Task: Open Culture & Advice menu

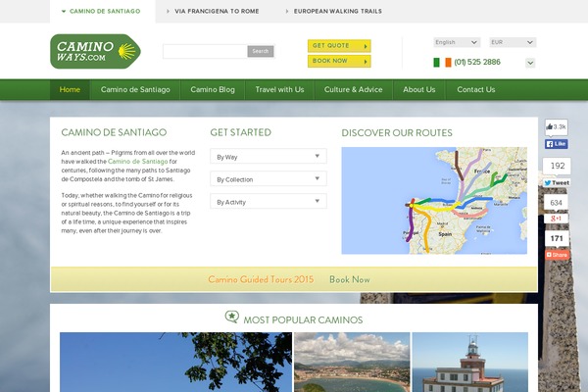Action: tap(353, 89)
